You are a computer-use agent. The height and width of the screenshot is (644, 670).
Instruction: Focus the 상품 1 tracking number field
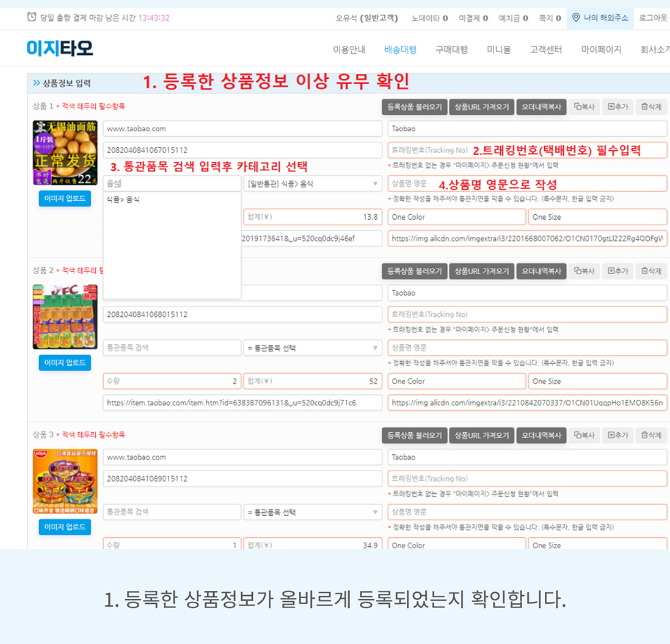coord(527,150)
